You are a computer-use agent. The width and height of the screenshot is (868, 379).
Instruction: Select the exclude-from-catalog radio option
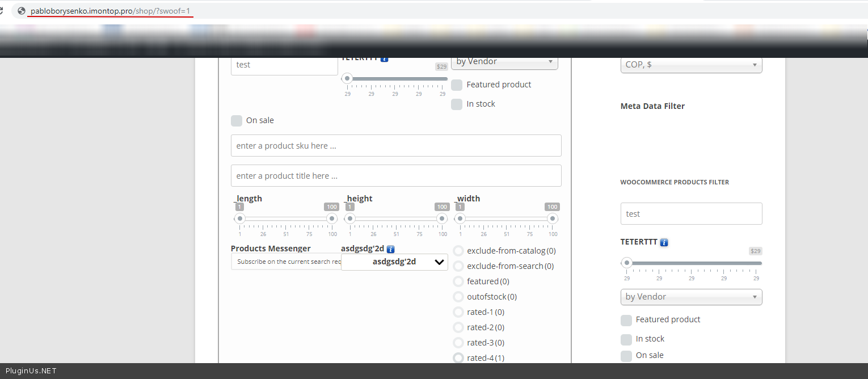click(x=458, y=251)
